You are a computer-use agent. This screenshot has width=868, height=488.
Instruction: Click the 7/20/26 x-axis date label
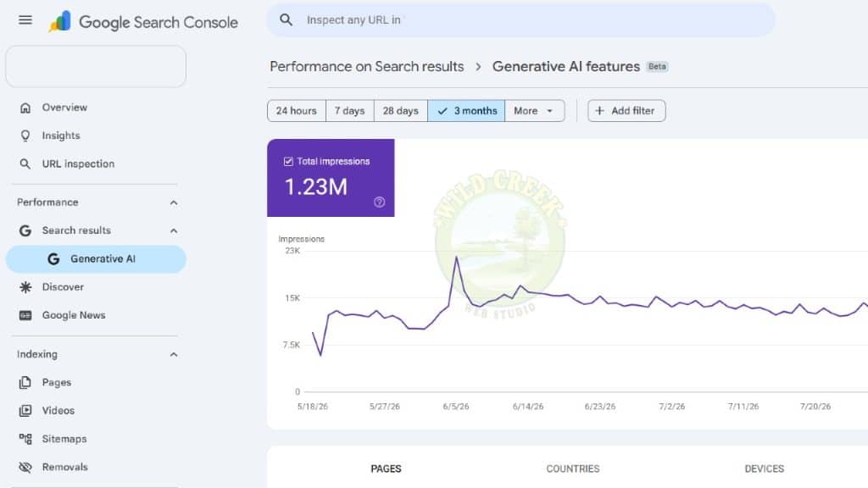(x=815, y=407)
